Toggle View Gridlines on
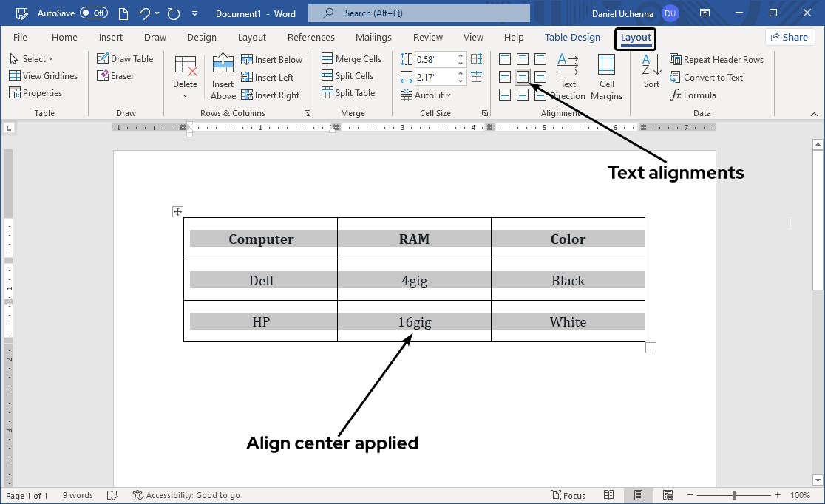Viewport: 825px width, 504px height. click(x=44, y=75)
